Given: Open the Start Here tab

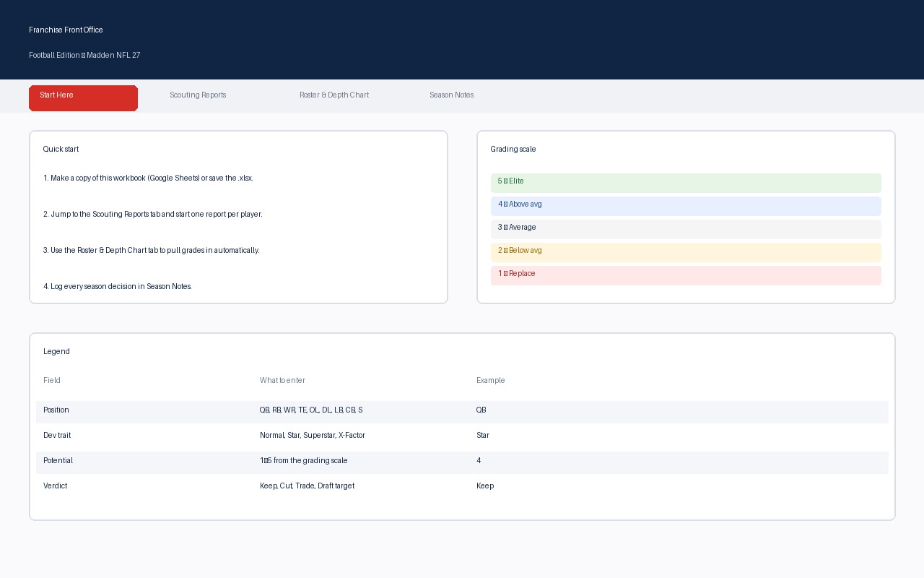Looking at the screenshot, I should pos(83,98).
